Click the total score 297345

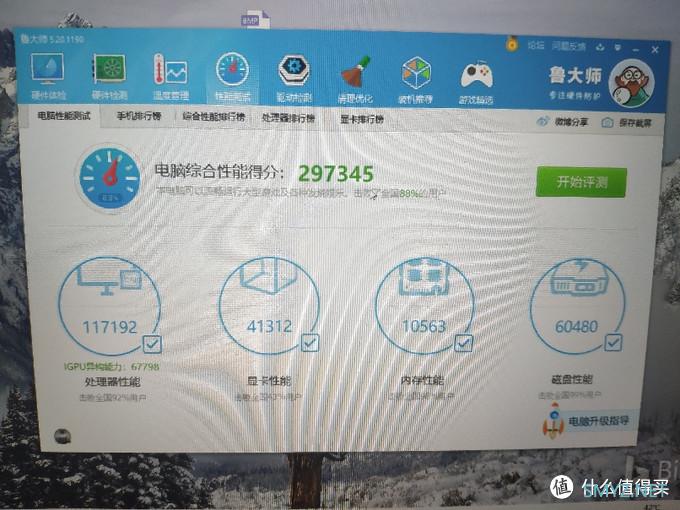click(336, 174)
